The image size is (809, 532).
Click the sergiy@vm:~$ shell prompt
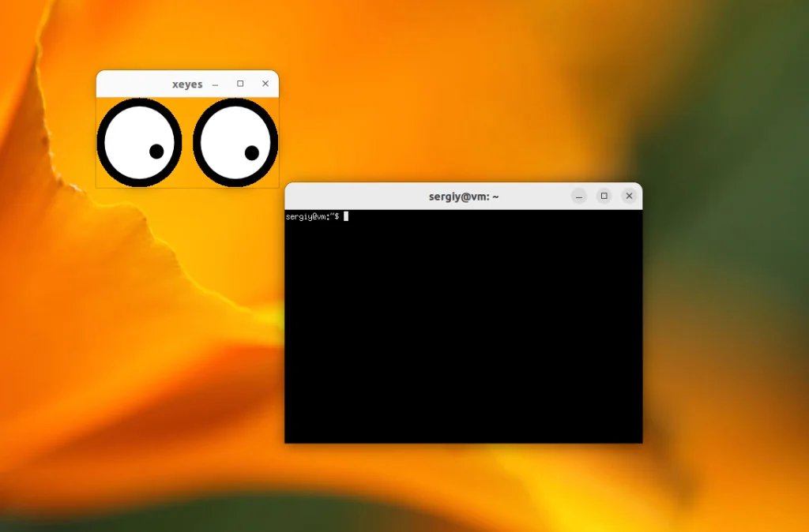312,217
